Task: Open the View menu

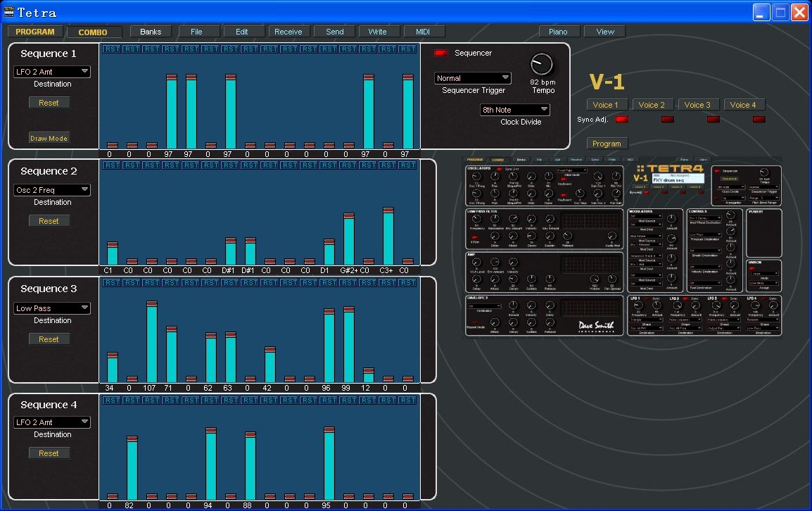Action: (x=605, y=32)
